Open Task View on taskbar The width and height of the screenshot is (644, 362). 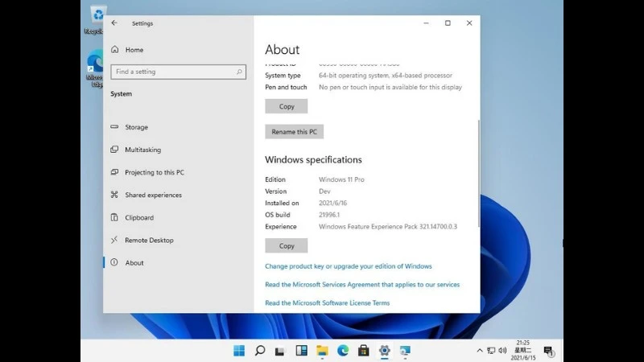click(280, 351)
